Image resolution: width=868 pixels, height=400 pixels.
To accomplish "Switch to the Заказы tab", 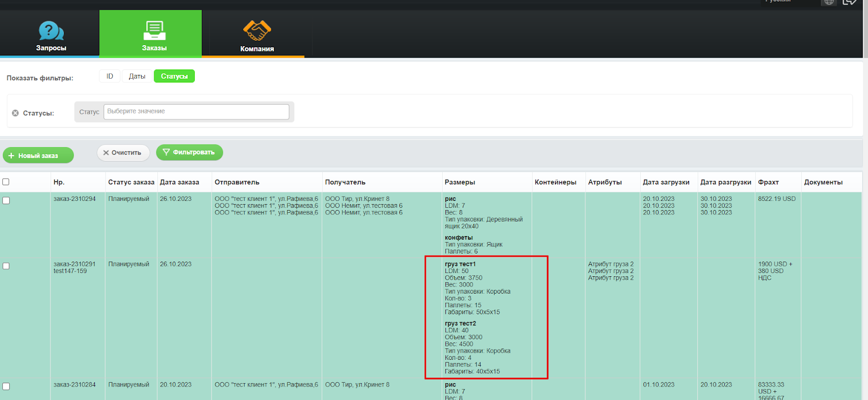I will click(150, 34).
